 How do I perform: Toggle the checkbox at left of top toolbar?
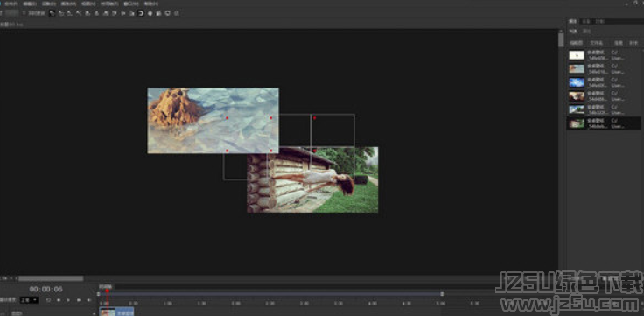24,13
